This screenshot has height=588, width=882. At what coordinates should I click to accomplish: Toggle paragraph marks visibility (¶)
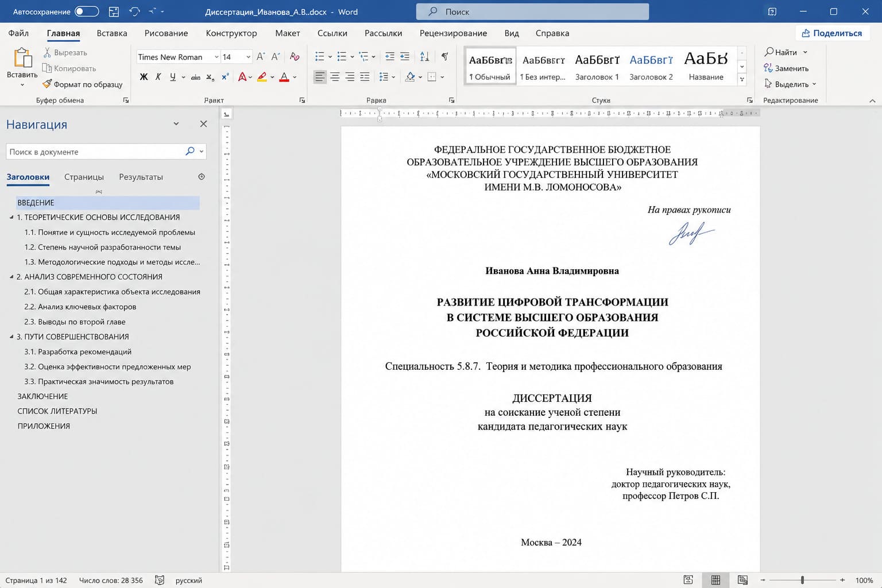pos(444,56)
